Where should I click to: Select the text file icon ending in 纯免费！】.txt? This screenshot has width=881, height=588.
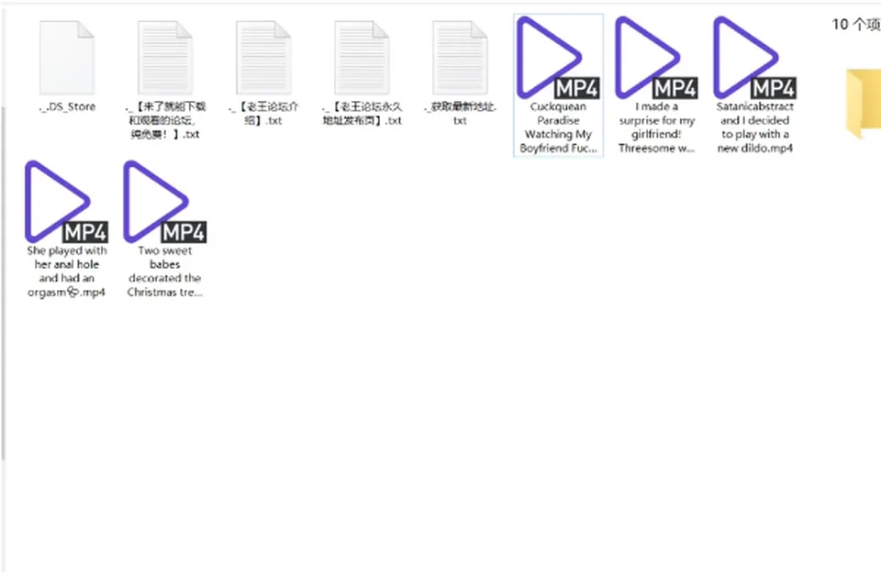pyautogui.click(x=165, y=57)
